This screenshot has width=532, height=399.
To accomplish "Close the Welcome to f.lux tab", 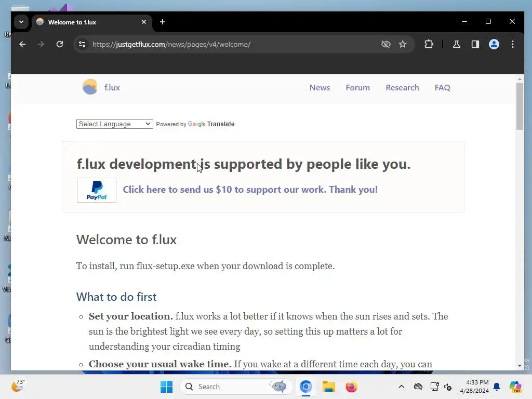I will (144, 22).
